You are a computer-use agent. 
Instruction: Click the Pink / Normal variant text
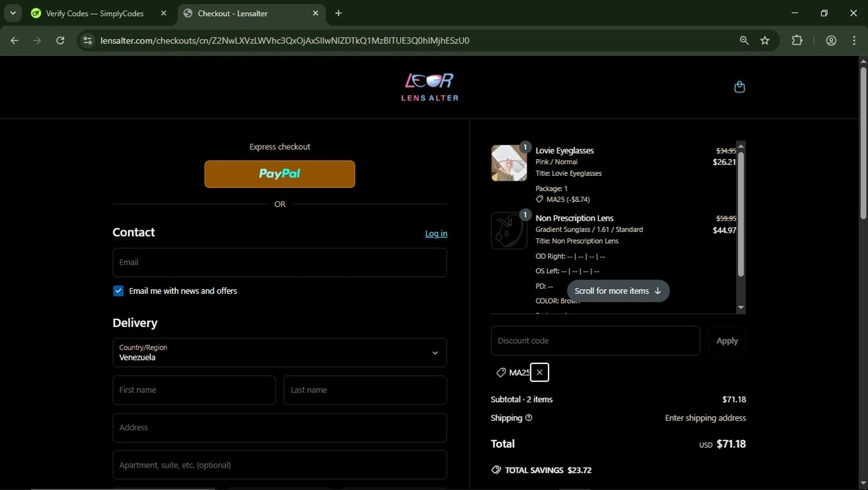point(556,162)
